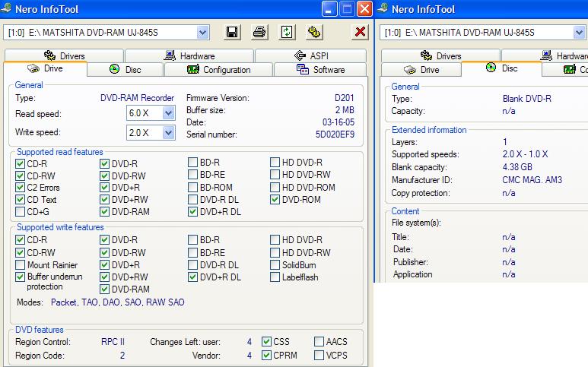The image size is (588, 367).
Task: Open the Drivers tab in left window
Action: tap(65, 55)
